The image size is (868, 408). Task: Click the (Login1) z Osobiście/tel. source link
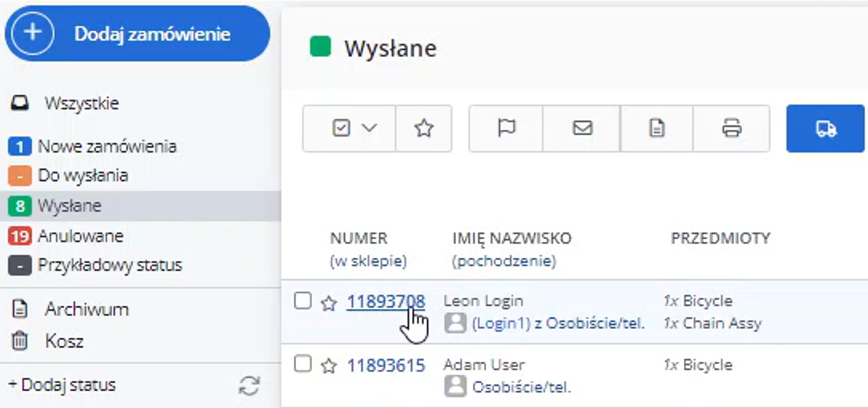pyautogui.click(x=559, y=324)
